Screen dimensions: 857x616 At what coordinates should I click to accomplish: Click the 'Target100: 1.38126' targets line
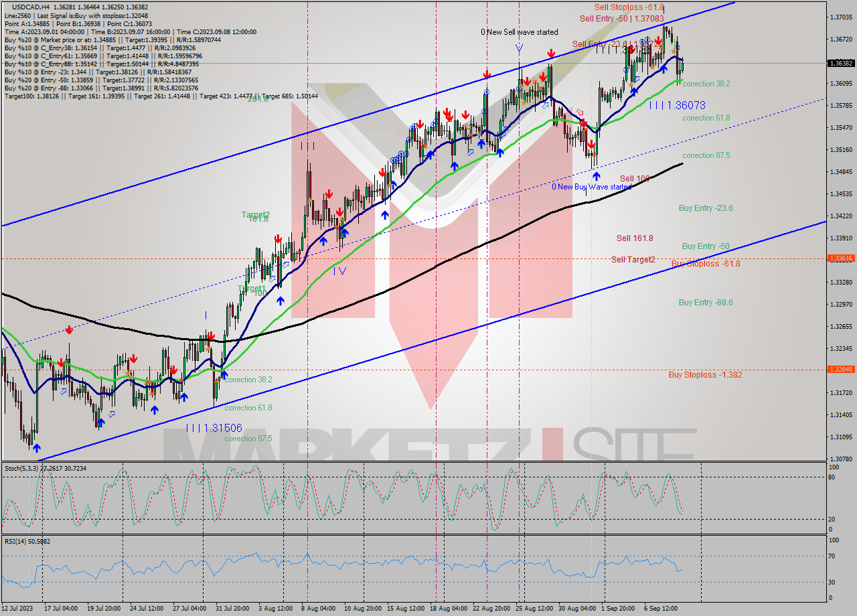(x=161, y=96)
